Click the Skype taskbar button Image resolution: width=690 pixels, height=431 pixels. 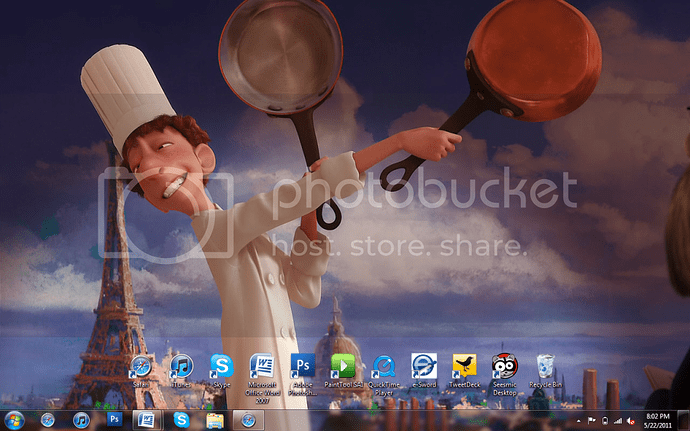point(181,419)
